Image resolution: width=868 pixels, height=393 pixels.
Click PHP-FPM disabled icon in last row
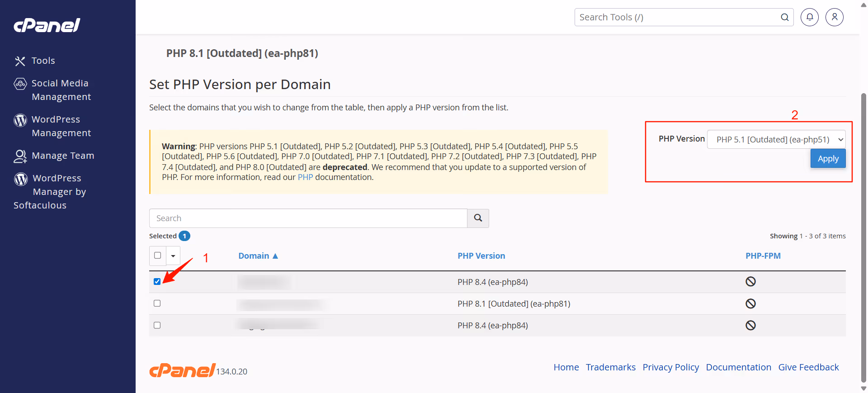[750, 325]
